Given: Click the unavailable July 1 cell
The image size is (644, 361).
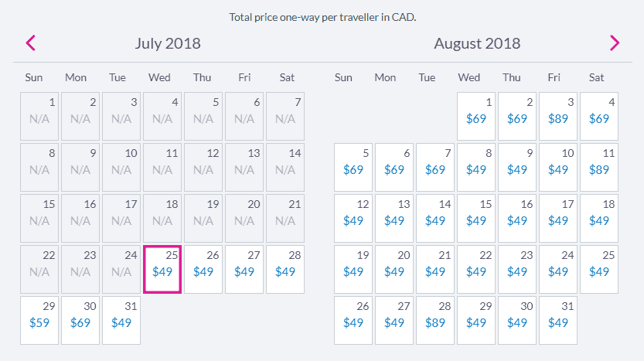Looking at the screenshot, I should 39,116.
